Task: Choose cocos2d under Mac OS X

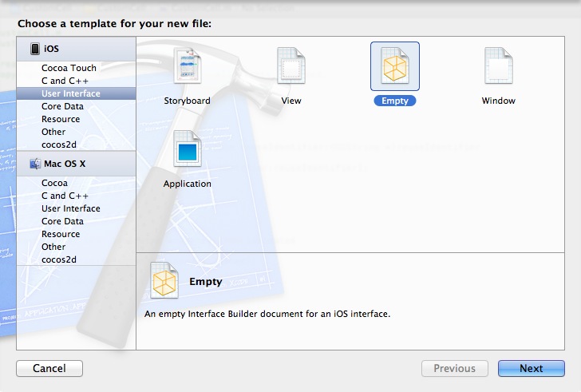Action: click(x=58, y=259)
